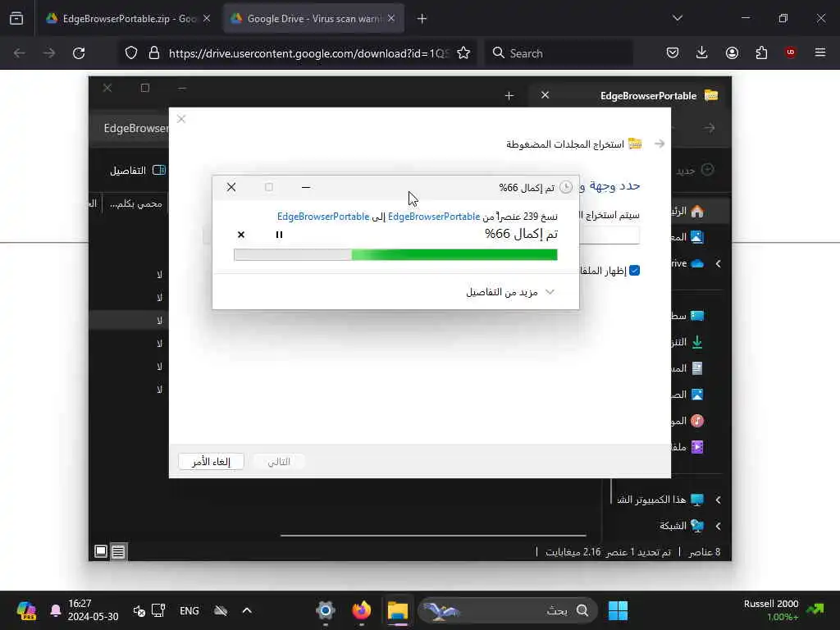Reload the current page
The width and height of the screenshot is (840, 630).
pos(79,53)
